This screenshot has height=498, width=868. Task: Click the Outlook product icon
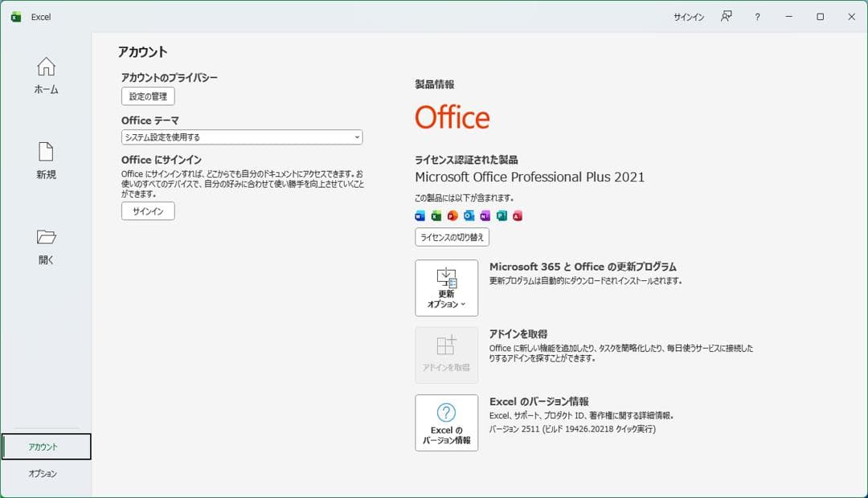click(x=469, y=215)
